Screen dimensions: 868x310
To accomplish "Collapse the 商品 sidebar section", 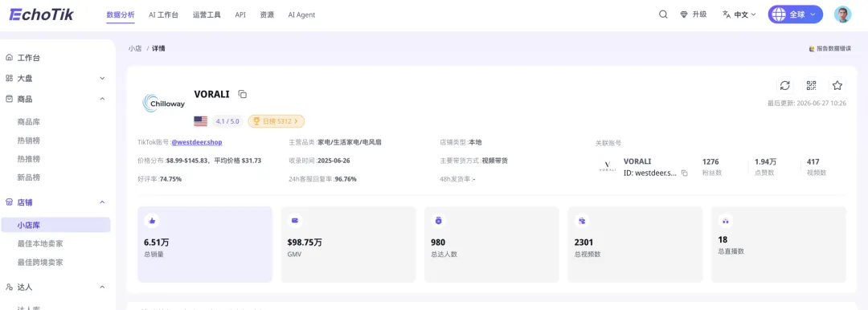I will click(102, 99).
